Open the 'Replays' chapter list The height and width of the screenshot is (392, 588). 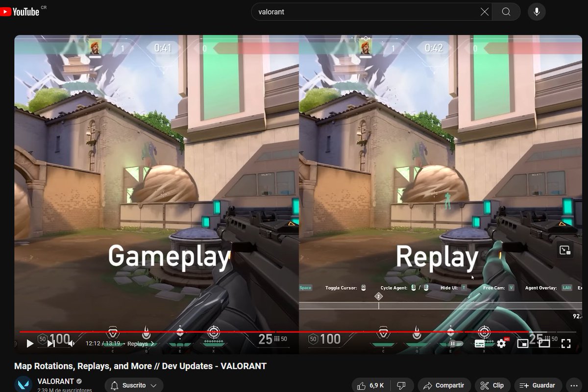pyautogui.click(x=141, y=343)
